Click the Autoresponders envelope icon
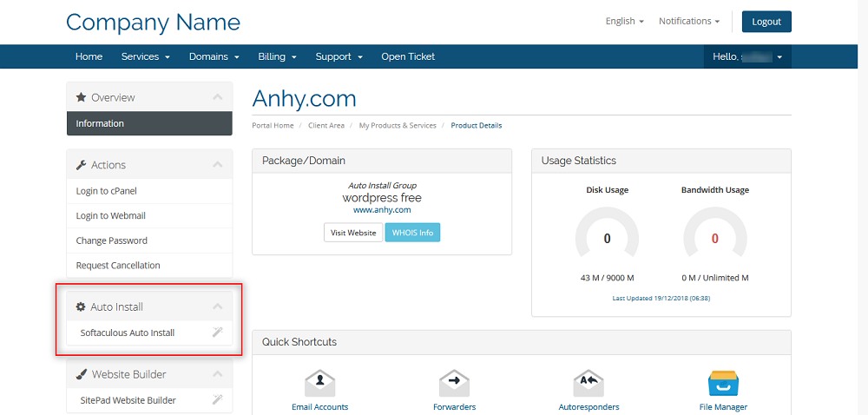Screen dimensions: 868x415 [x=589, y=384]
